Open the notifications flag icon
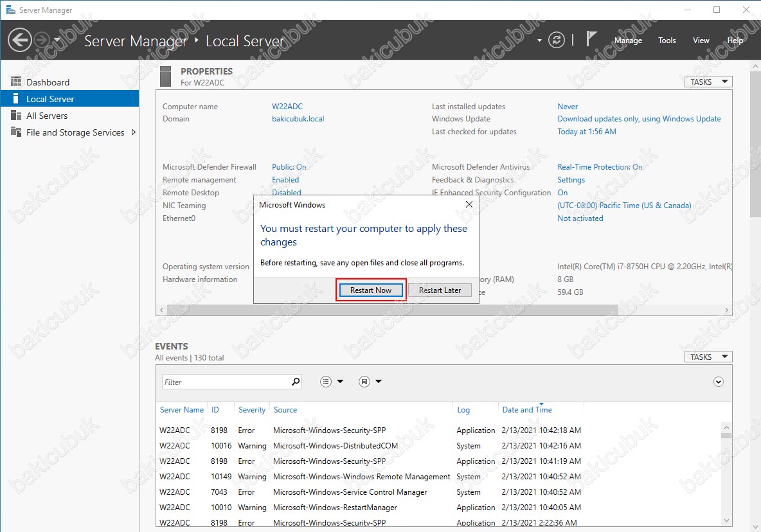This screenshot has width=761, height=532. point(591,39)
